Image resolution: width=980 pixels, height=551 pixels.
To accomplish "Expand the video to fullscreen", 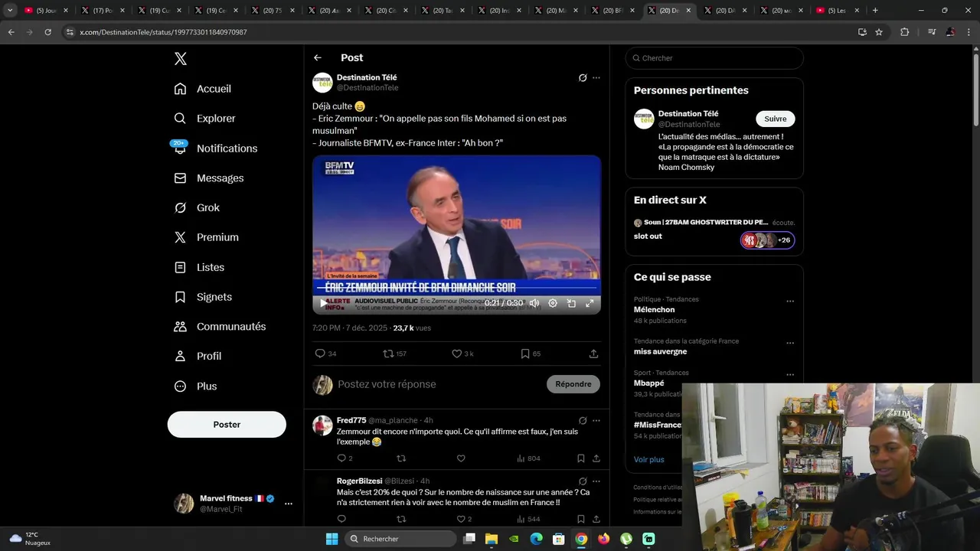I will tap(590, 303).
